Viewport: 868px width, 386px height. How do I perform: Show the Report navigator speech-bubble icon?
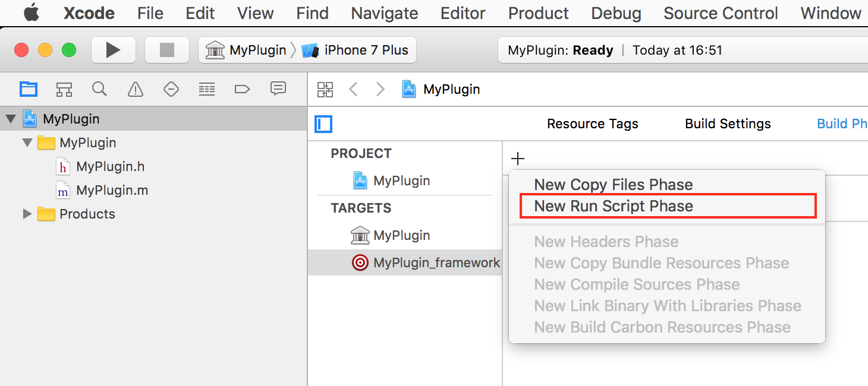[x=278, y=89]
